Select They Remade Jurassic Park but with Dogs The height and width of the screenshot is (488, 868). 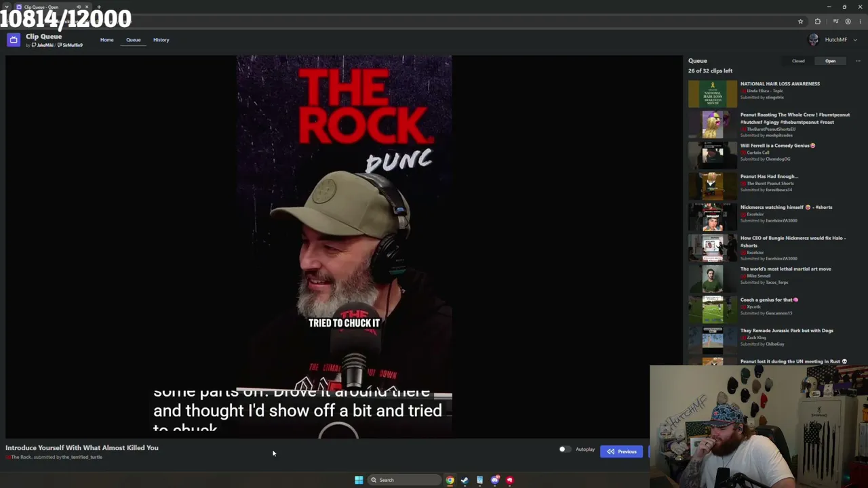tap(787, 331)
